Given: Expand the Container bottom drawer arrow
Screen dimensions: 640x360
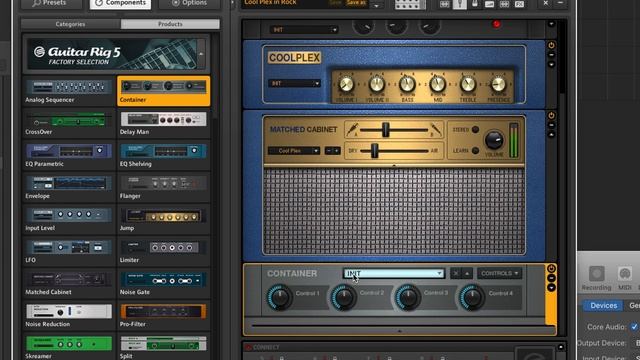Looking at the screenshot, I should 400,331.
